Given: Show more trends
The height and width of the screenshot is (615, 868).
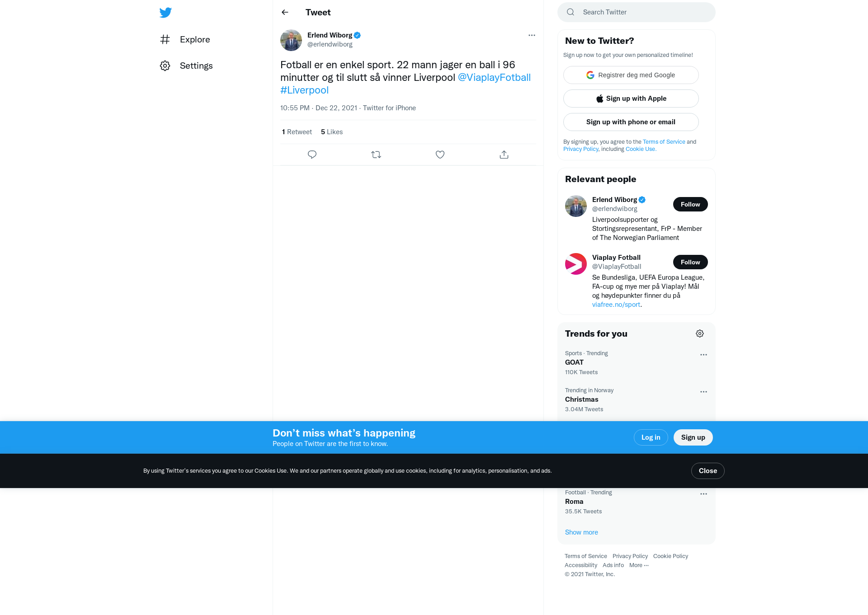Looking at the screenshot, I should [581, 532].
